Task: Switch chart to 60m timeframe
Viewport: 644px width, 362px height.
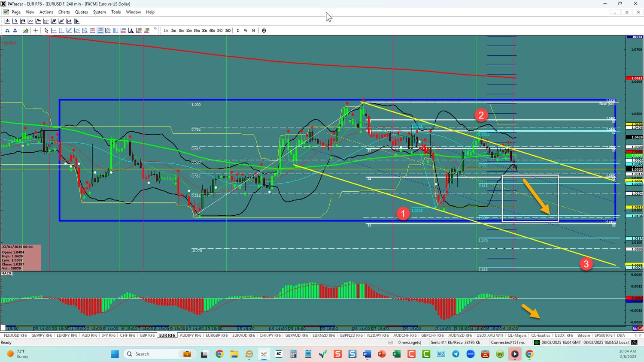Action: coord(212,30)
